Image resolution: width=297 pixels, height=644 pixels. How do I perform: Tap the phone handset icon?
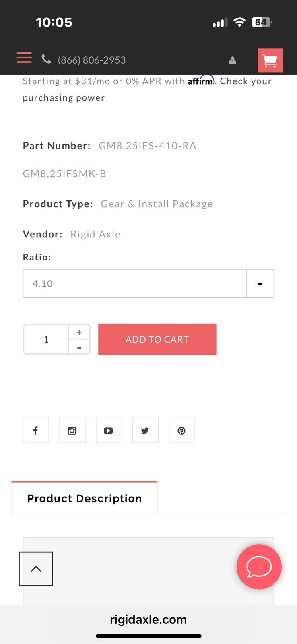pyautogui.click(x=46, y=59)
